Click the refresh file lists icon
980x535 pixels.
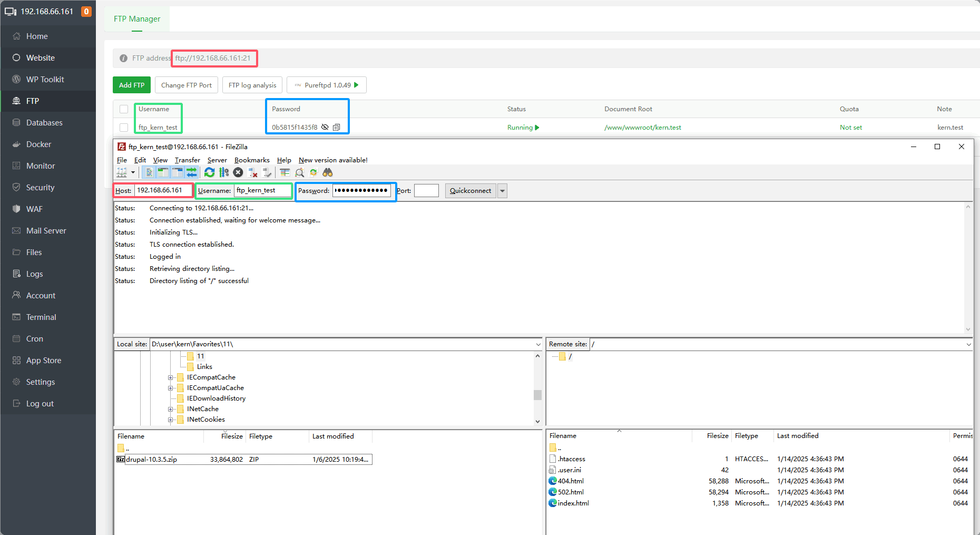tap(209, 172)
